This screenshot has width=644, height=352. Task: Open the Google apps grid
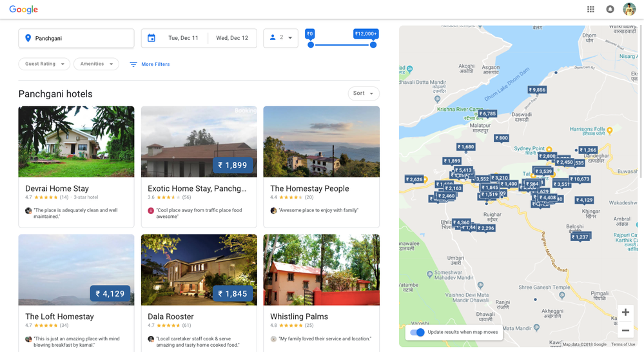[590, 9]
